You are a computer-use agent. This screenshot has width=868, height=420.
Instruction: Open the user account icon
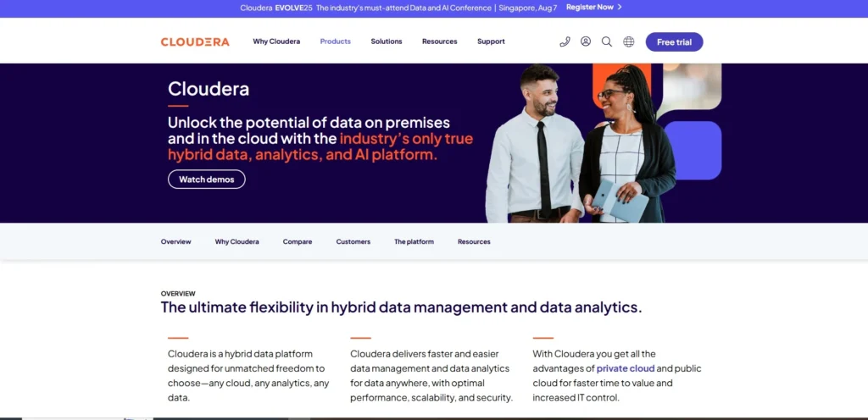(x=586, y=41)
